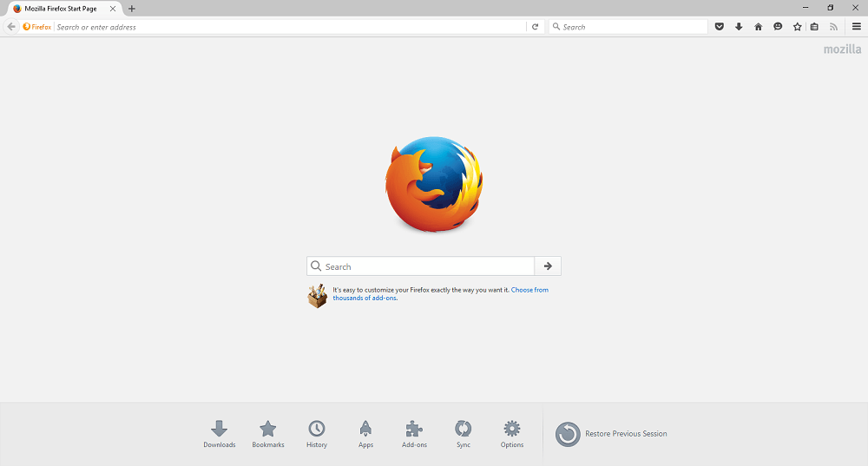Screen dimensions: 868x466
Task: Open the hamburger menu
Action: tap(857, 27)
